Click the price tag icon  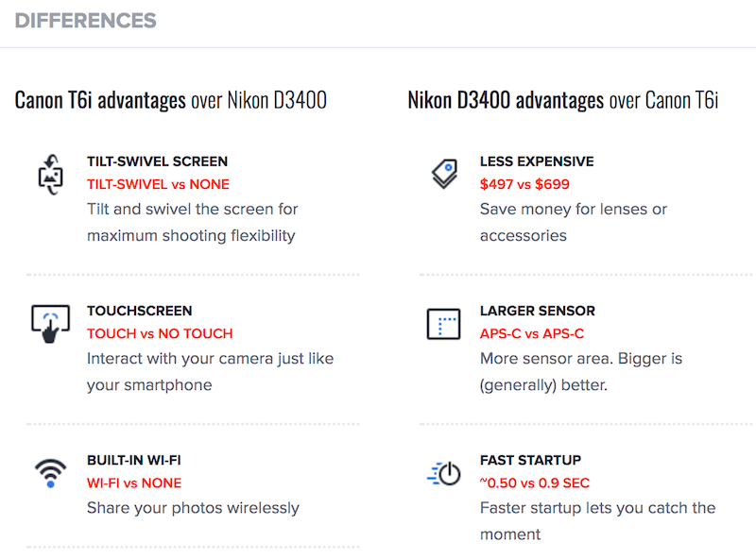click(443, 174)
